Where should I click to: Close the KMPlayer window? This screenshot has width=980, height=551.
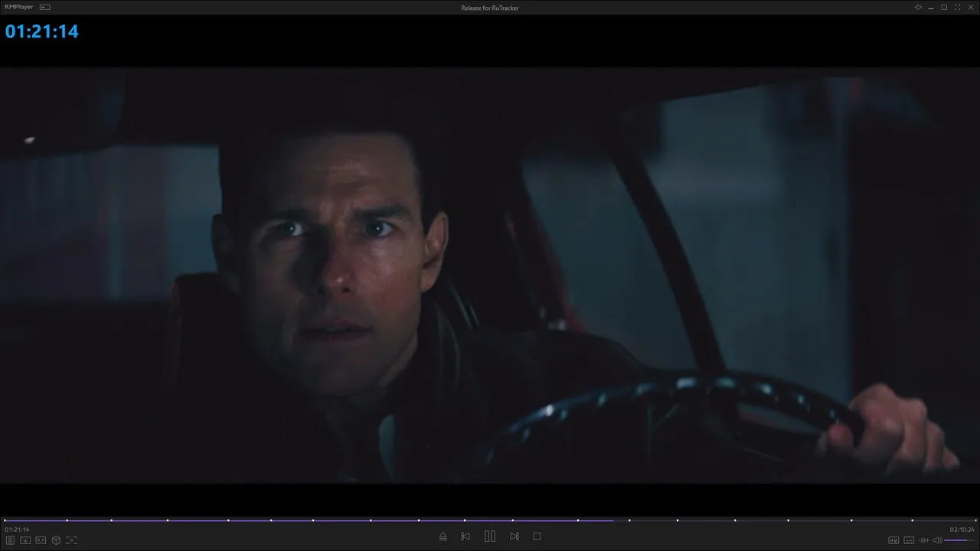coord(970,8)
